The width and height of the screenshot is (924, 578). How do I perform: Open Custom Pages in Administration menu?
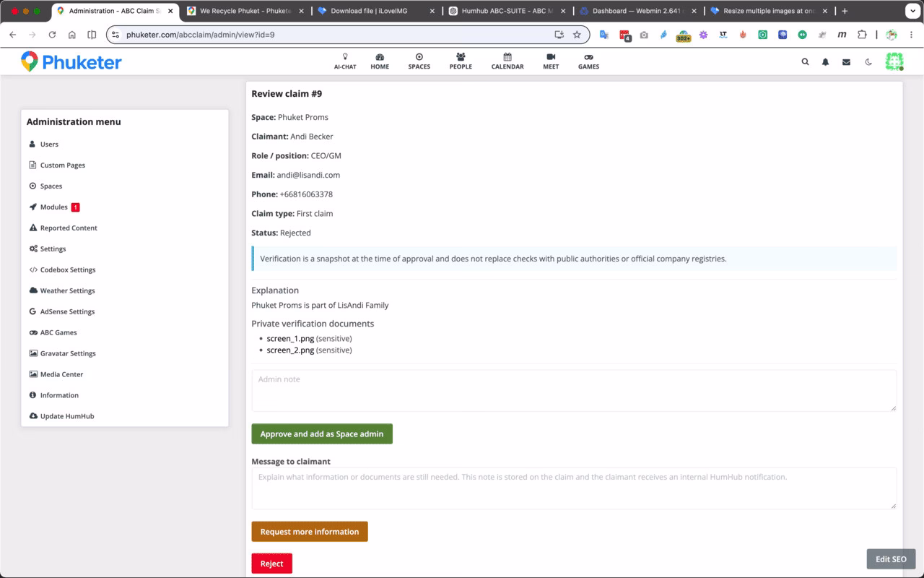coord(62,165)
